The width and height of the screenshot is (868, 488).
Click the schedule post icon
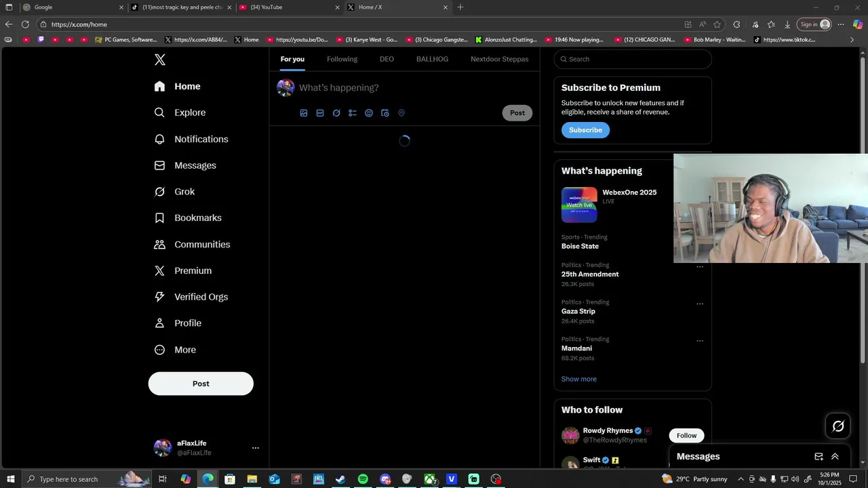pos(385,113)
